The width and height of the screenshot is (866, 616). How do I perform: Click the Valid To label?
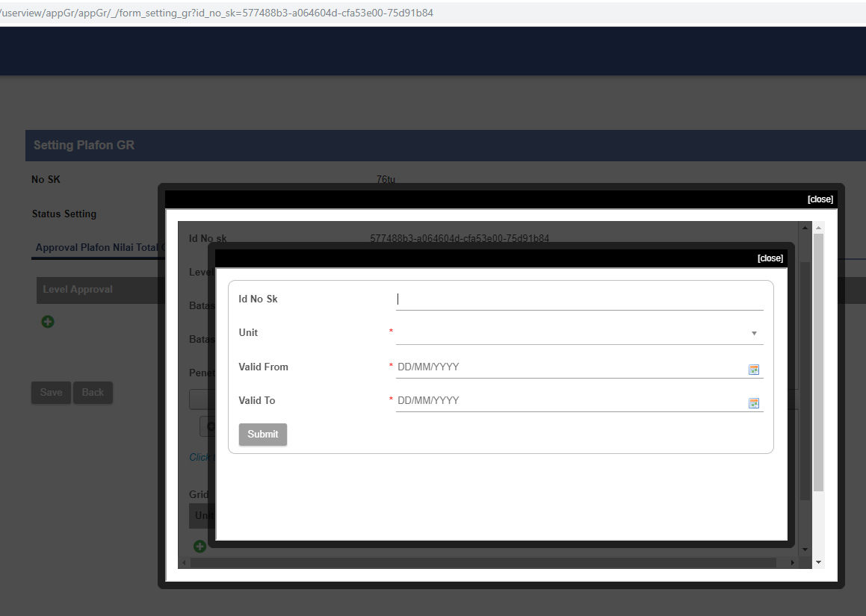[x=257, y=401]
